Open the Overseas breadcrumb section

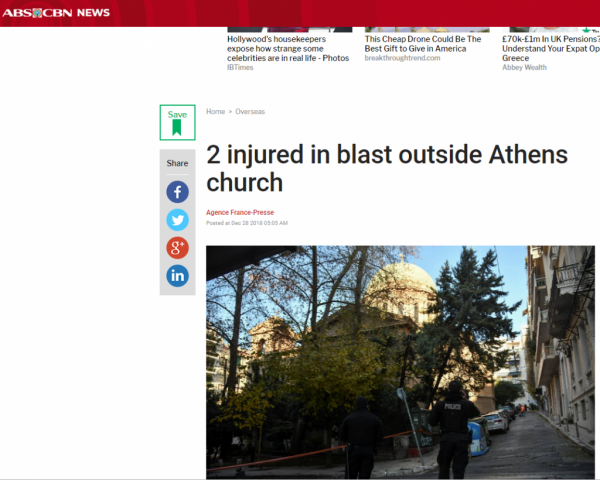click(250, 112)
